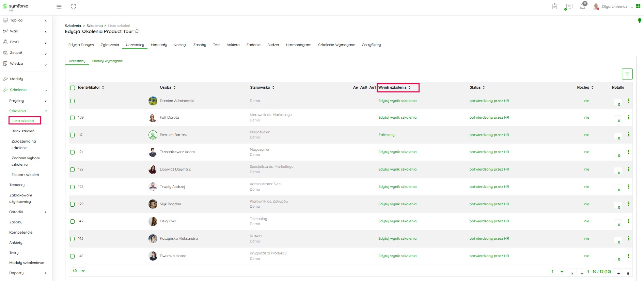Switch to the Certyfikaty tab
This screenshot has width=644, height=281.
coord(371,45)
